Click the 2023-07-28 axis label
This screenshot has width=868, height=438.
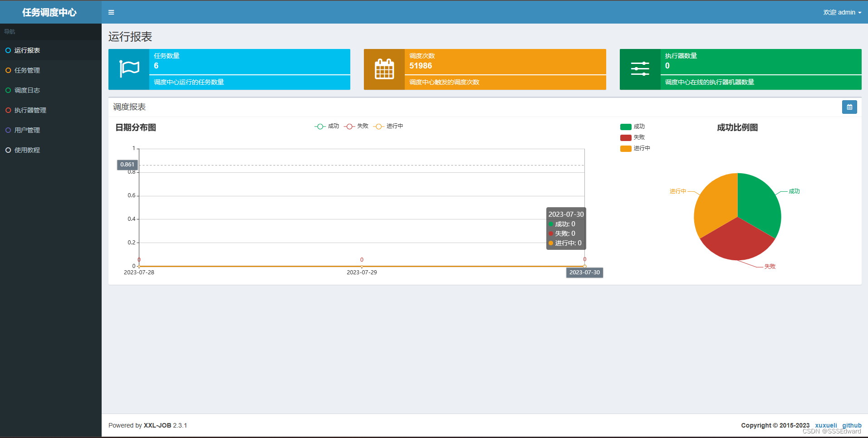pos(139,273)
